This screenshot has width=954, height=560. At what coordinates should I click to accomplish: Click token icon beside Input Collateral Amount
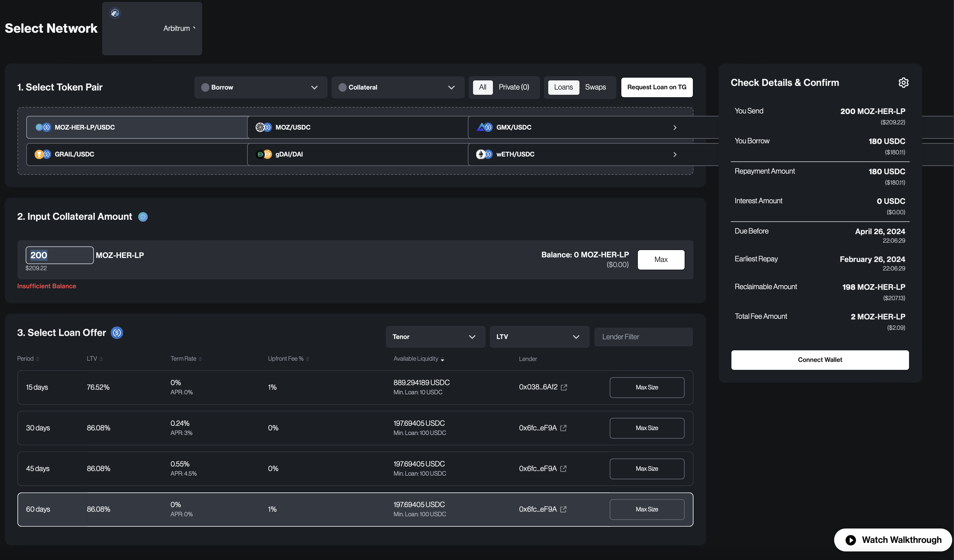coord(143,217)
